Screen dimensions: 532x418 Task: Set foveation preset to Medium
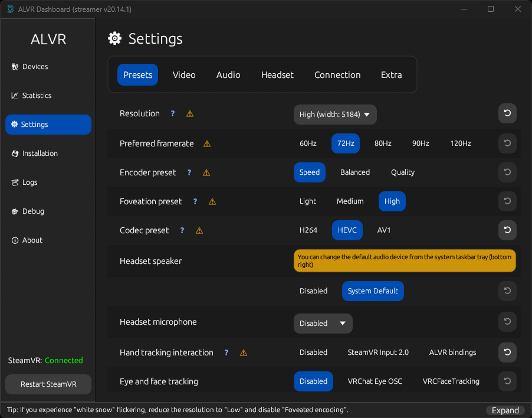click(350, 201)
